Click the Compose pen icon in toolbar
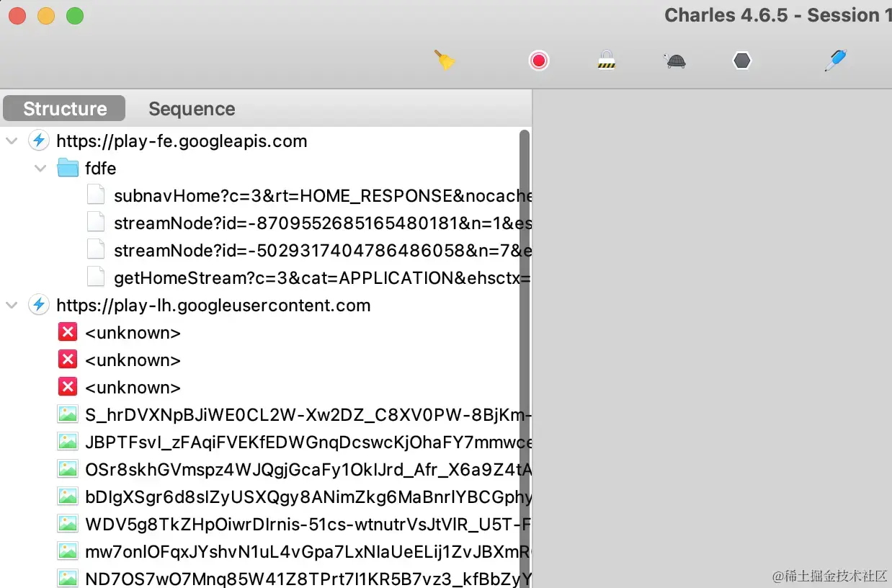 point(835,61)
